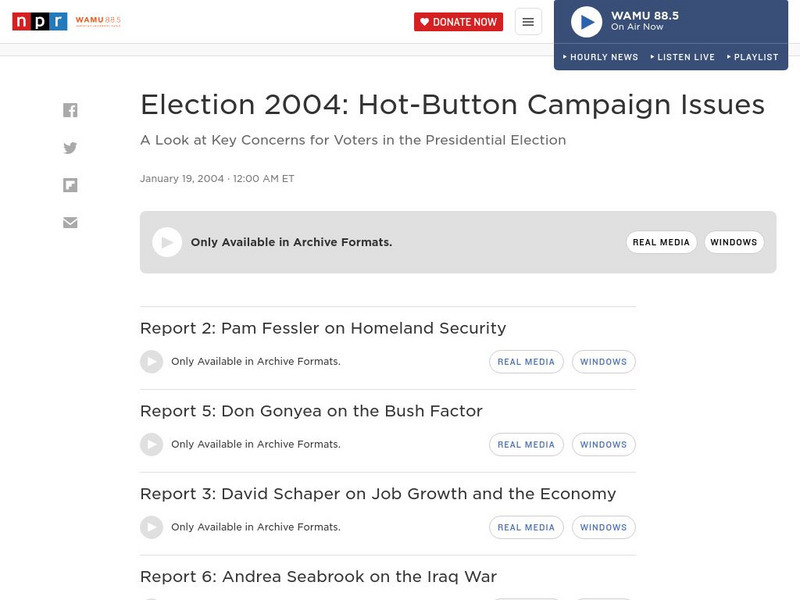Play the Pam Fessler Homeland Security report

(x=152, y=361)
